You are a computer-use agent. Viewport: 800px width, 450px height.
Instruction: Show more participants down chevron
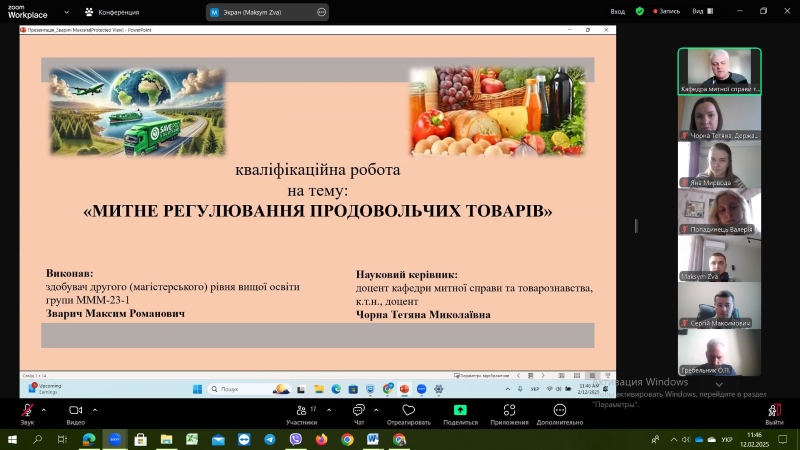click(719, 384)
